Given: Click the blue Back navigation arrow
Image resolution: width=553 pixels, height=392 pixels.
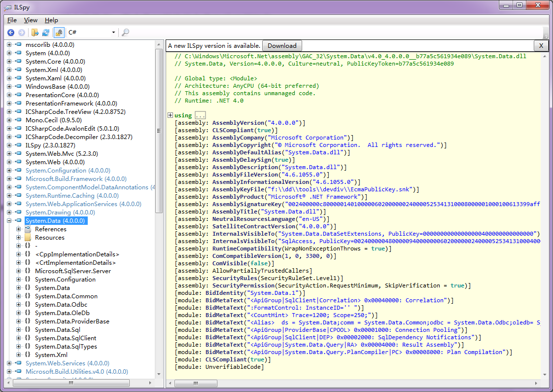Looking at the screenshot, I should tap(11, 33).
